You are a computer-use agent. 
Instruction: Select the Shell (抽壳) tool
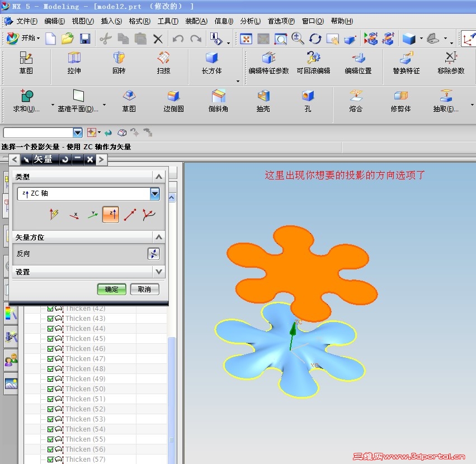pos(263,101)
